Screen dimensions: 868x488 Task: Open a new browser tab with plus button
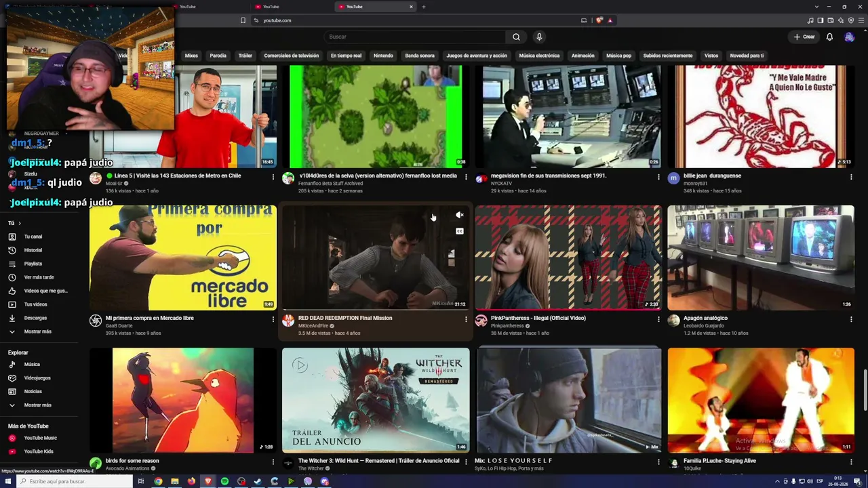424,7
